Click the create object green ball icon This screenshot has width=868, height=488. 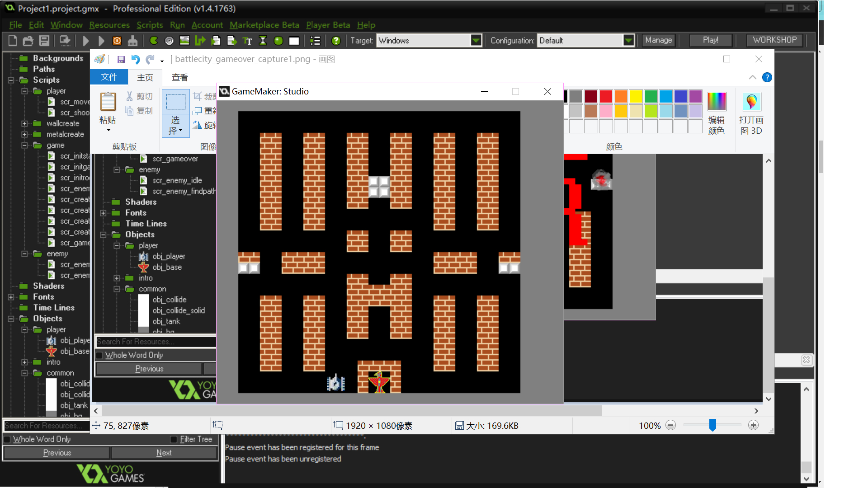click(x=278, y=41)
